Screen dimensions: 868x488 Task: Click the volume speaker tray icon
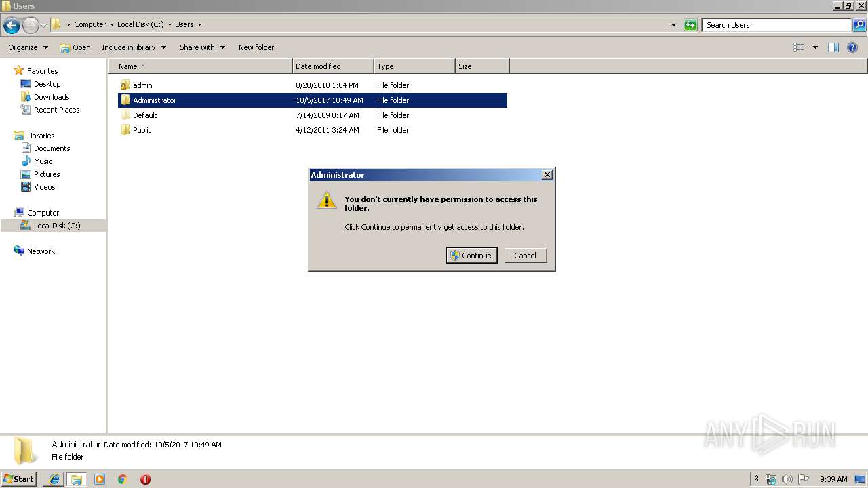pyautogui.click(x=787, y=479)
